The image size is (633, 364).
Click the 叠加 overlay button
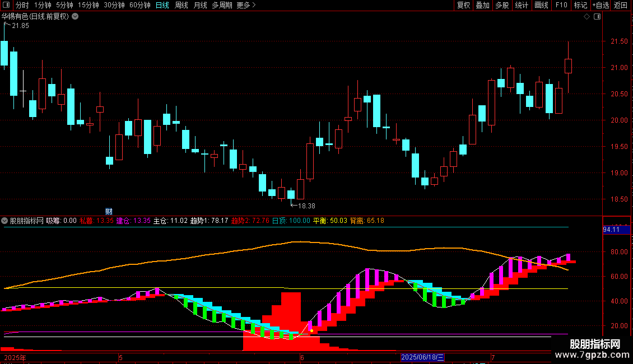tap(482, 5)
